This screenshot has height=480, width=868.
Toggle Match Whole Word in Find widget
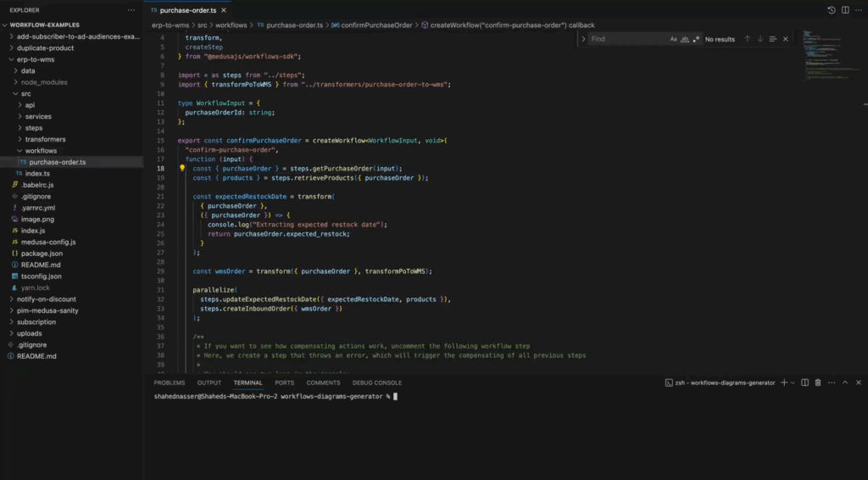[x=685, y=39]
